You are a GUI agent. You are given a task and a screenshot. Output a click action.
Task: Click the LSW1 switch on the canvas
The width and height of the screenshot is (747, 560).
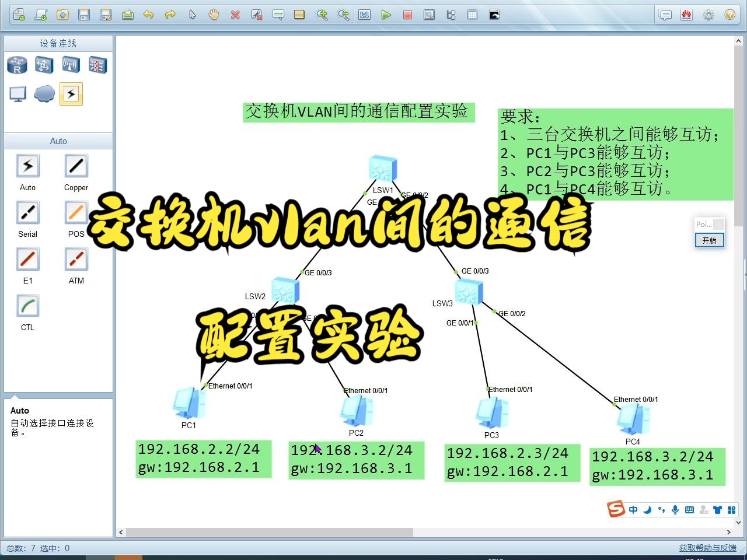pyautogui.click(x=382, y=168)
